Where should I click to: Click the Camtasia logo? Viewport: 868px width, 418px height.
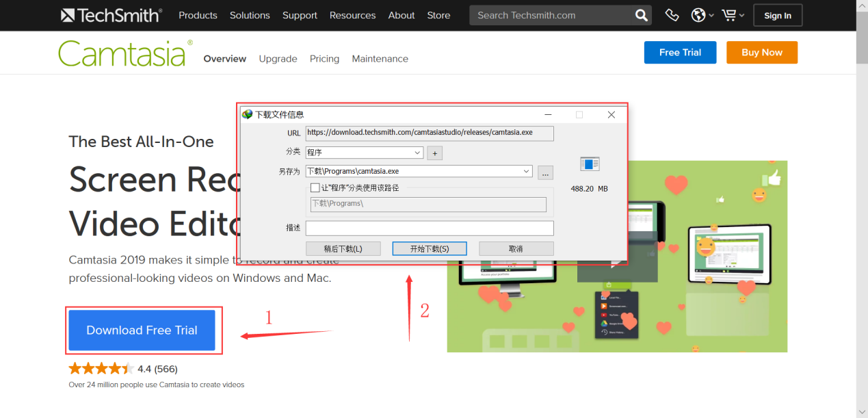tap(125, 53)
